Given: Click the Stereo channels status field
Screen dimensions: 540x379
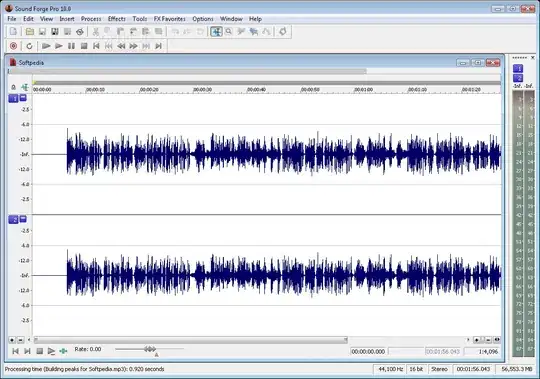Looking at the screenshot, I should click(439, 369).
